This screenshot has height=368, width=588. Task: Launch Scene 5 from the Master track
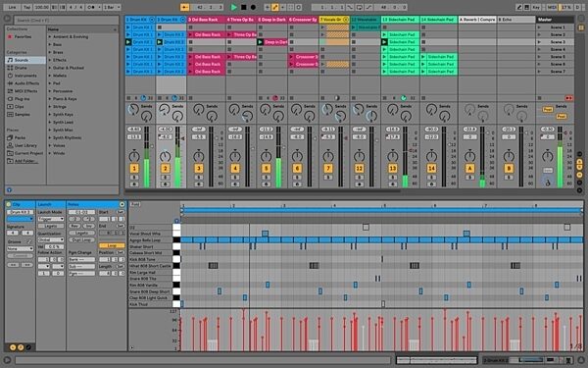click(x=539, y=57)
